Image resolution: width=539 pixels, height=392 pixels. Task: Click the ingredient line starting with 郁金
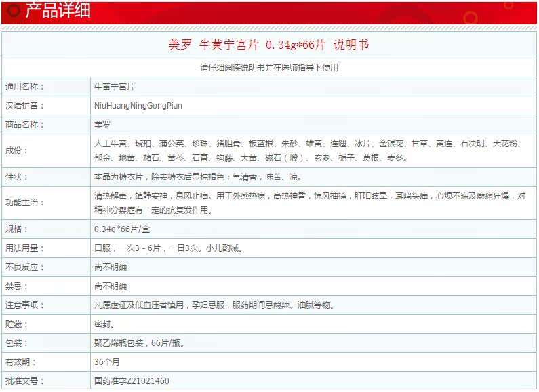(251, 158)
